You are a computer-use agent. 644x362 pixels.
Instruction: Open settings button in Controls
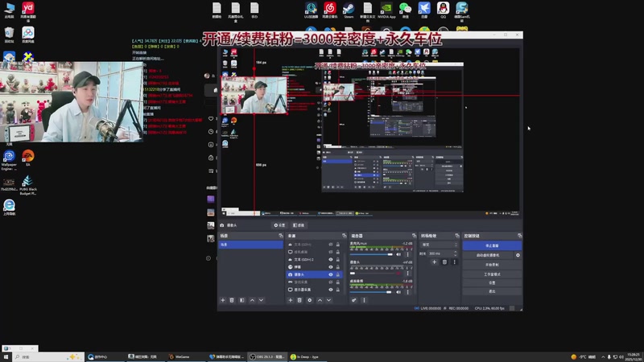492,283
